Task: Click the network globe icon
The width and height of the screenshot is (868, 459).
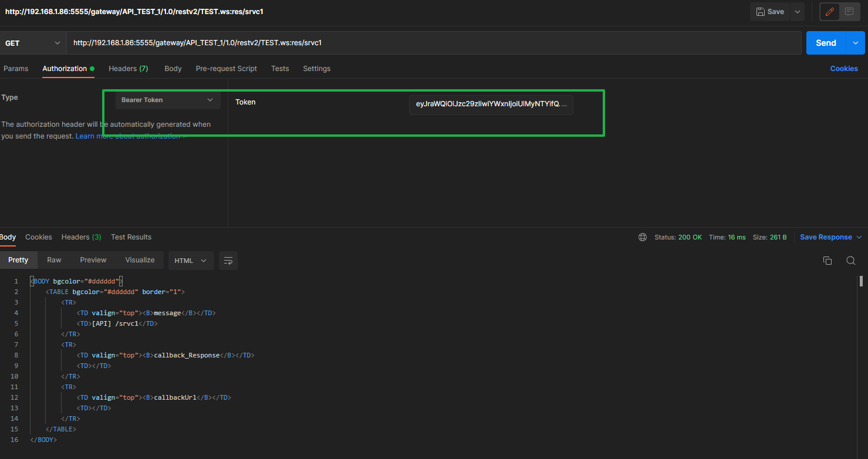Action: coord(643,237)
